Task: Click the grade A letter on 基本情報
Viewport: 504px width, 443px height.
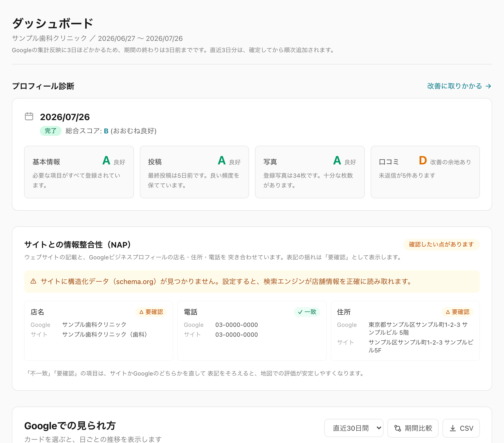Action: [106, 160]
